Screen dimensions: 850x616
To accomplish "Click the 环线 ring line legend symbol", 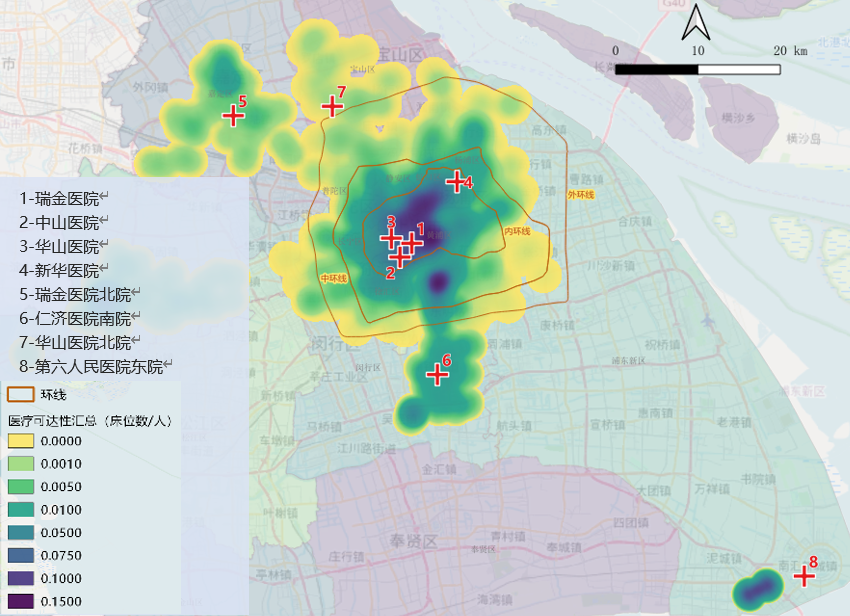I will tap(21, 394).
